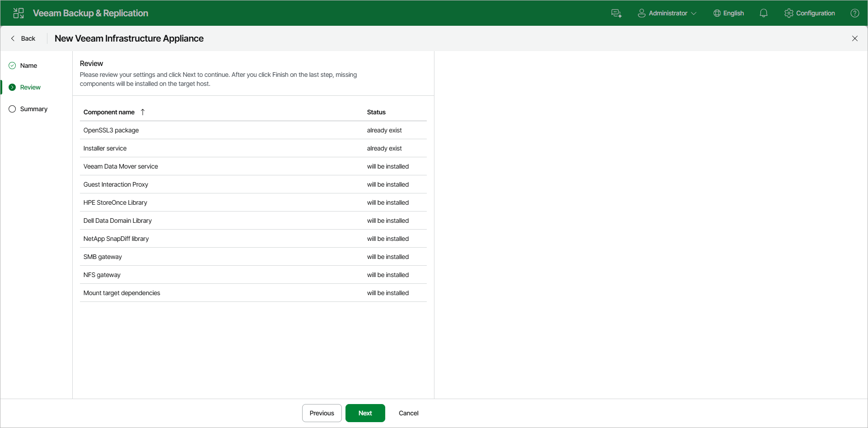
Task: Click the Installer service 'already exist' status
Action: click(x=384, y=148)
